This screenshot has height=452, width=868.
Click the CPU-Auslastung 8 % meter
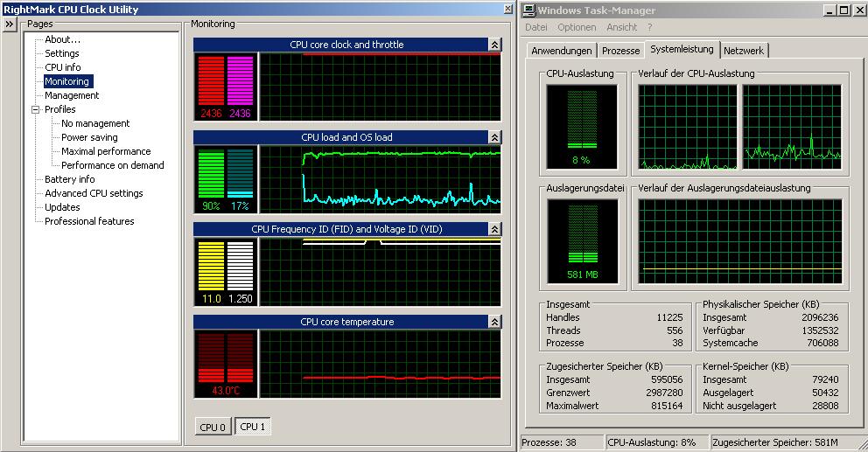[x=582, y=127]
